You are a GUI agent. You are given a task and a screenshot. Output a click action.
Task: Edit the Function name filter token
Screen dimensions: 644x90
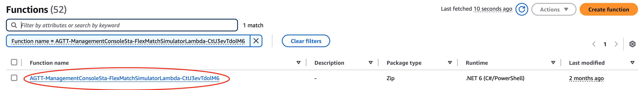(128, 41)
